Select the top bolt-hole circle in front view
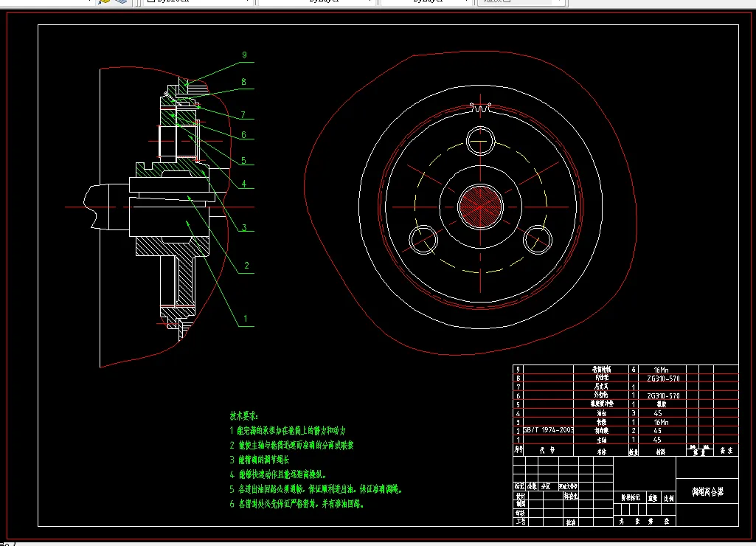 481,141
